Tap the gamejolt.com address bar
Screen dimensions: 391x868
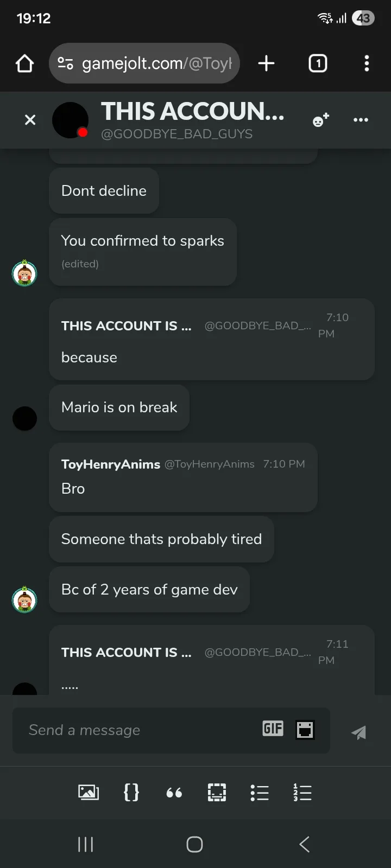[x=156, y=63]
